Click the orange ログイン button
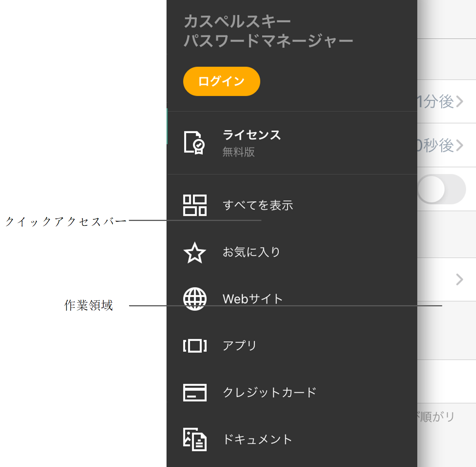Viewport: 476px width, 467px height. [x=222, y=81]
